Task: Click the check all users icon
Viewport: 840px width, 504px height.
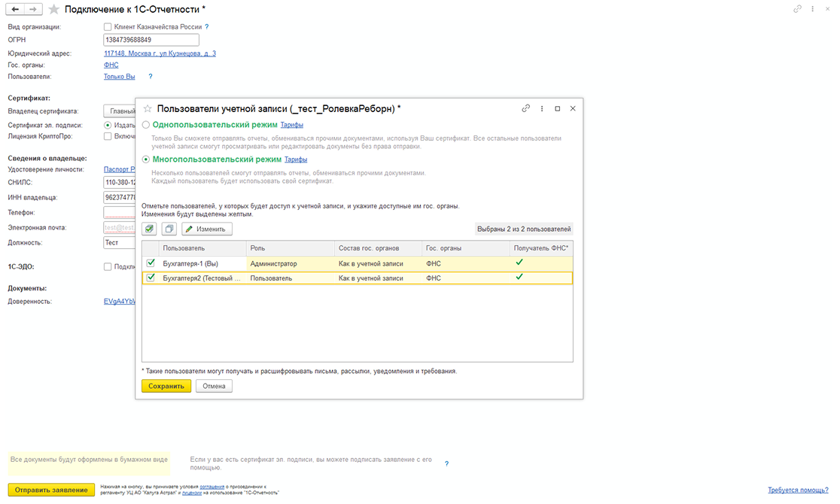Action: [x=149, y=229]
